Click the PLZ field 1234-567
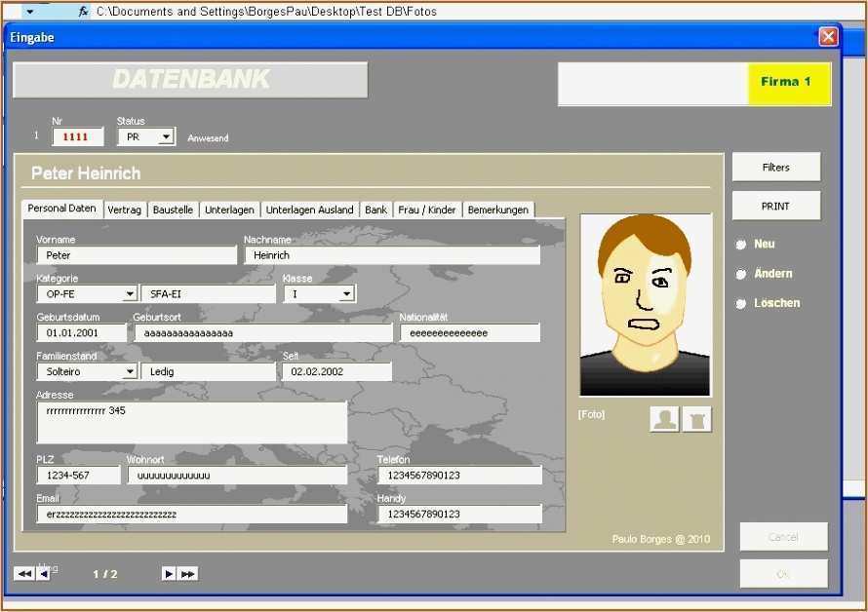 79,475
